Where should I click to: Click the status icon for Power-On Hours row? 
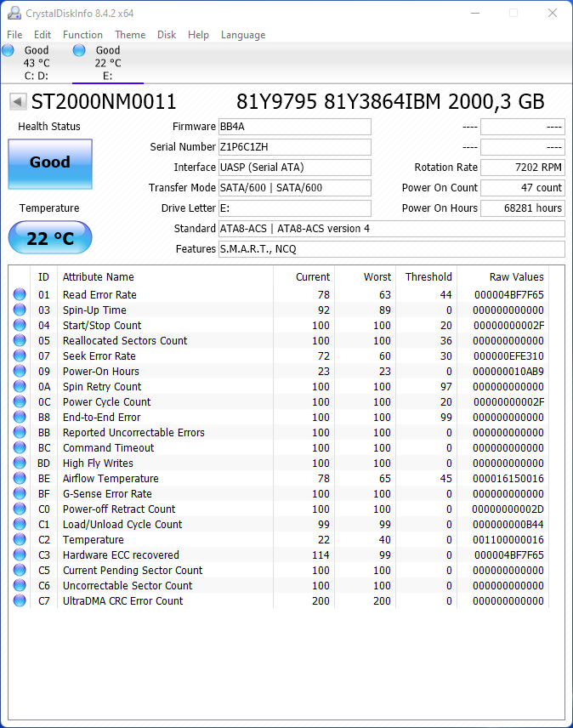point(20,371)
